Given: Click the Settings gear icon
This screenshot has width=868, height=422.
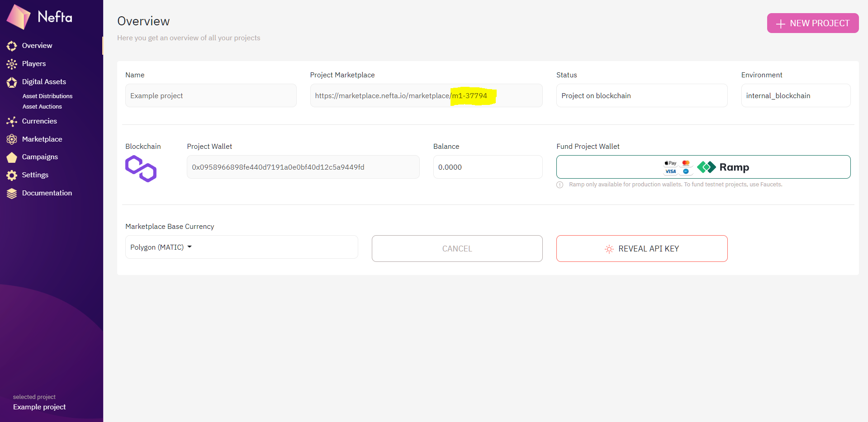Looking at the screenshot, I should (12, 175).
